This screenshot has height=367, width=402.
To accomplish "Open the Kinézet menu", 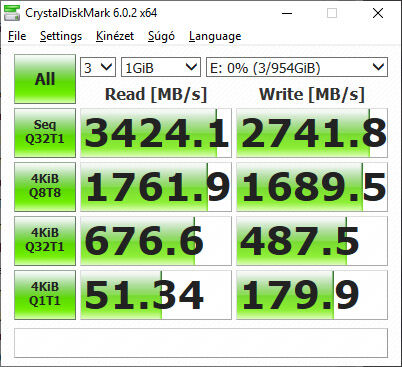I will pyautogui.click(x=115, y=36).
